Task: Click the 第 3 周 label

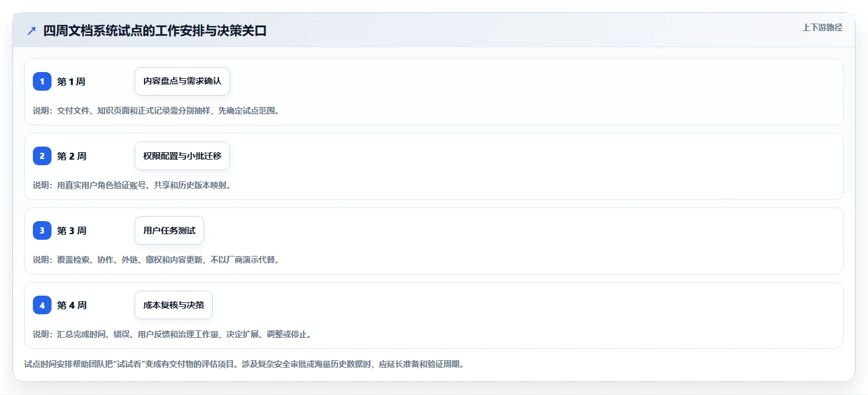Action: pos(71,230)
